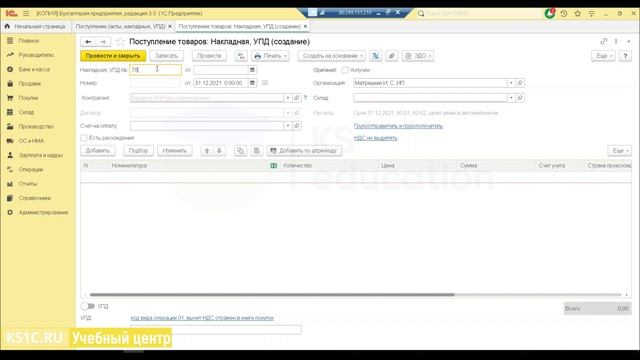Open the Склад section in sidebar
Image resolution: width=640 pixels, height=360 pixels.
pos(26,112)
